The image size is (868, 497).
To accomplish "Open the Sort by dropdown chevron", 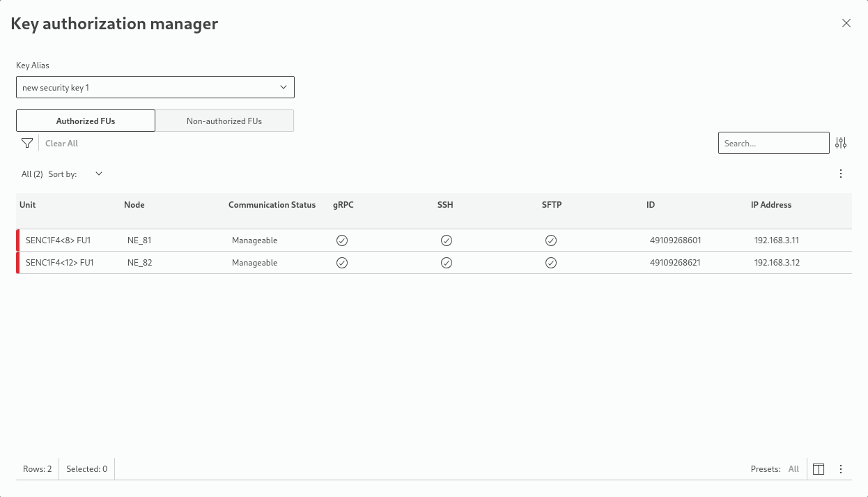I will (x=99, y=174).
